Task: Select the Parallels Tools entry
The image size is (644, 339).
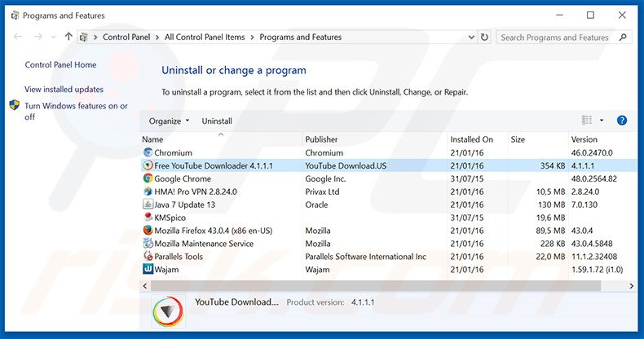Action: [x=179, y=257]
